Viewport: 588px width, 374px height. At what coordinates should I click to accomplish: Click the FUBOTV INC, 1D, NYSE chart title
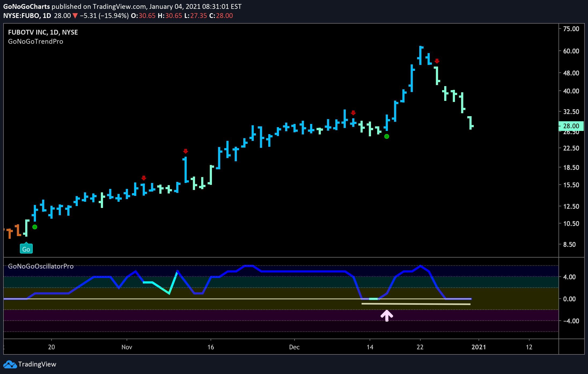[43, 32]
